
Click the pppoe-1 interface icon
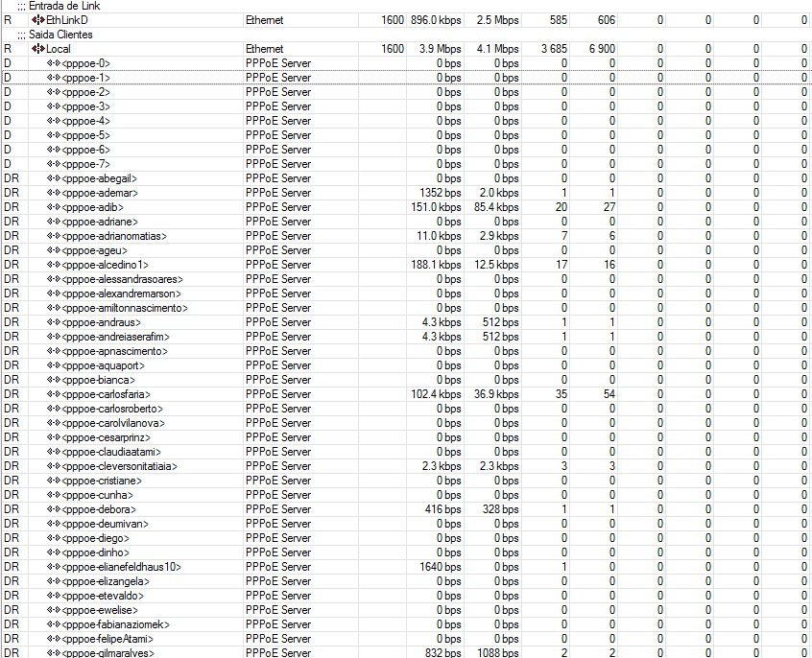(54, 78)
